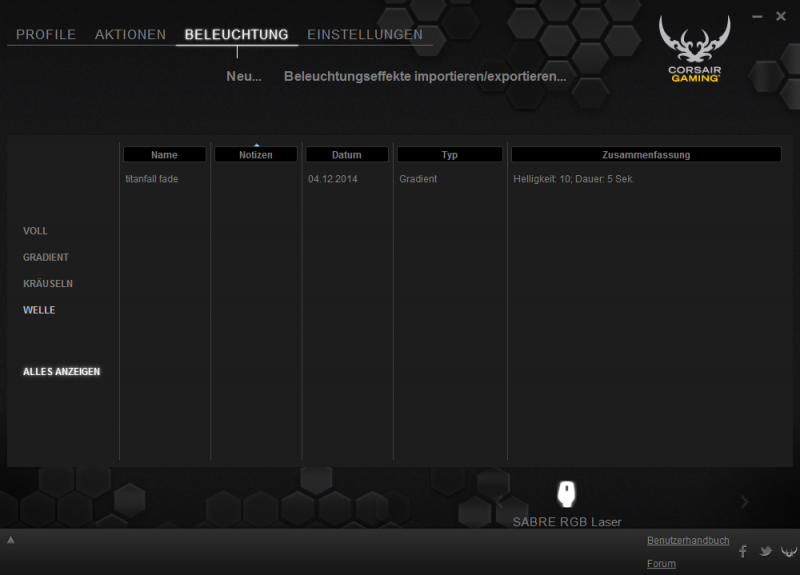This screenshot has height=575, width=800.
Task: Open the Corsair Facebook page icon
Action: (x=742, y=551)
